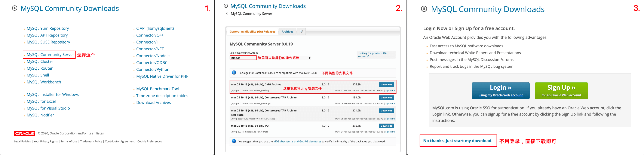Open MySQL Yum Repository link
The height and width of the screenshot is (155, 644).
pyautogui.click(x=48, y=28)
